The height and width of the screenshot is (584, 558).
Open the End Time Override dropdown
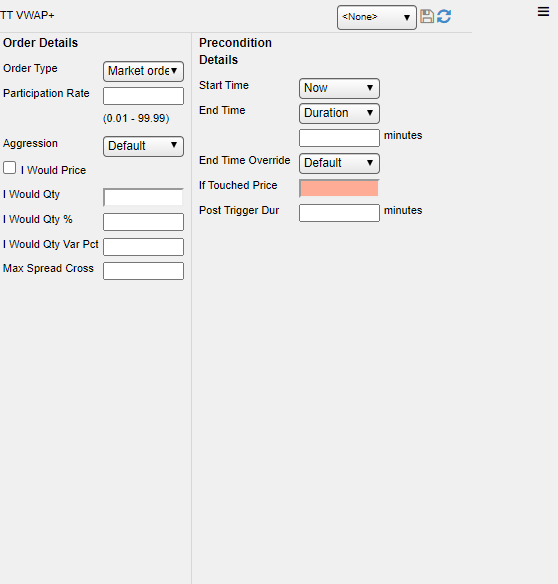tap(339, 163)
